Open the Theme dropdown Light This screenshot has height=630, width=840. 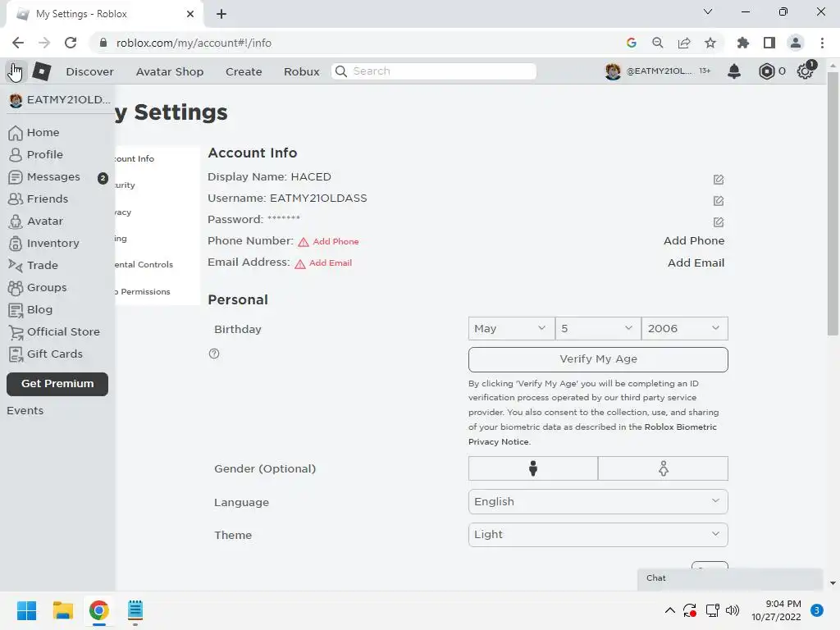(598, 535)
